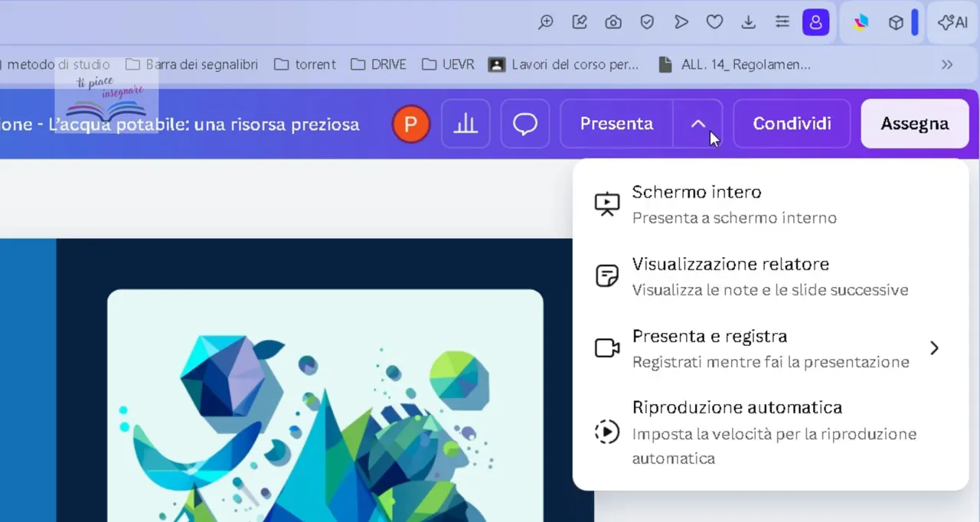Open the torrent bookmark folder
The image size is (980, 522).
[x=305, y=64]
